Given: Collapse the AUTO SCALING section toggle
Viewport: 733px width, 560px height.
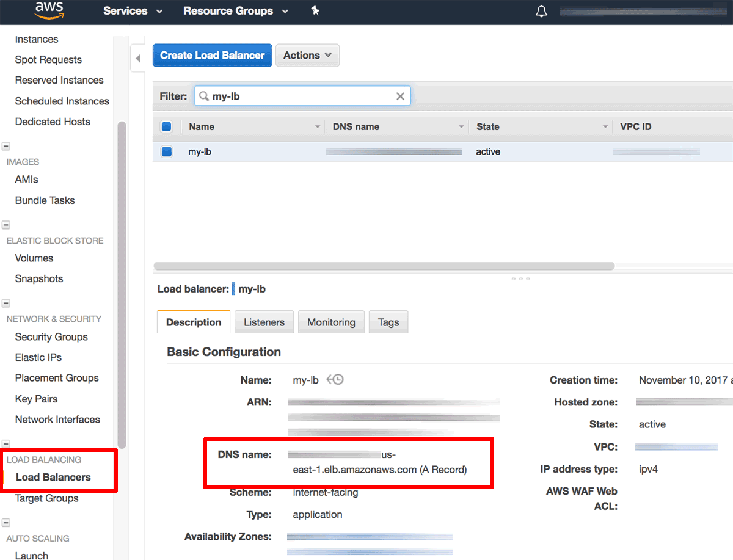Looking at the screenshot, I should point(6,523).
